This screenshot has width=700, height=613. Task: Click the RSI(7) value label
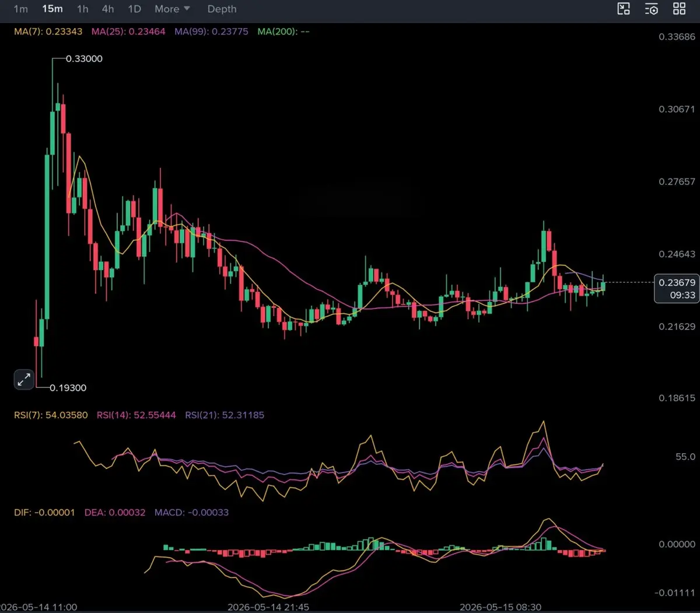pyautogui.click(x=51, y=415)
